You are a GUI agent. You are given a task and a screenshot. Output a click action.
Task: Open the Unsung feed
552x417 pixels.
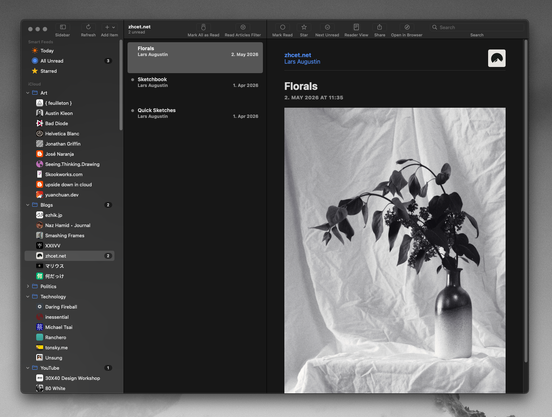70,358
